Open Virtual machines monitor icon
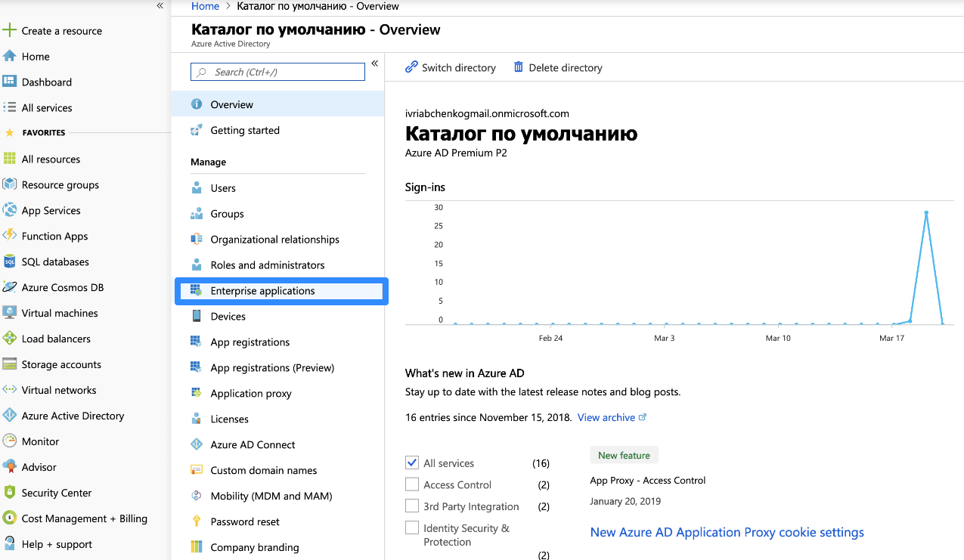Screen dimensions: 964x560 tap(9, 313)
